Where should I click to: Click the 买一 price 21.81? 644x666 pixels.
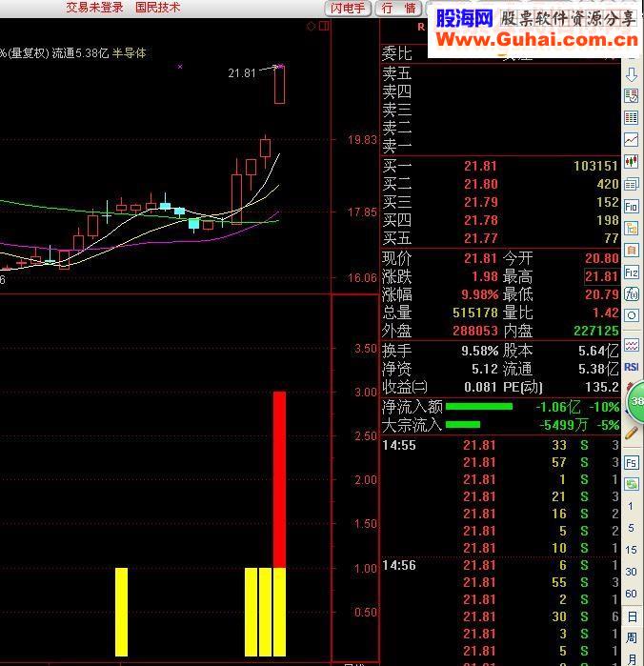tap(480, 166)
